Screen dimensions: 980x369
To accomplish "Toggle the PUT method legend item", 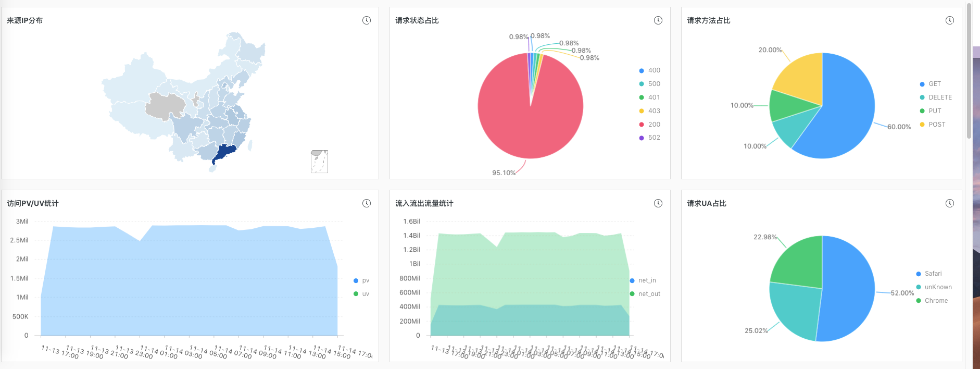I will point(931,111).
